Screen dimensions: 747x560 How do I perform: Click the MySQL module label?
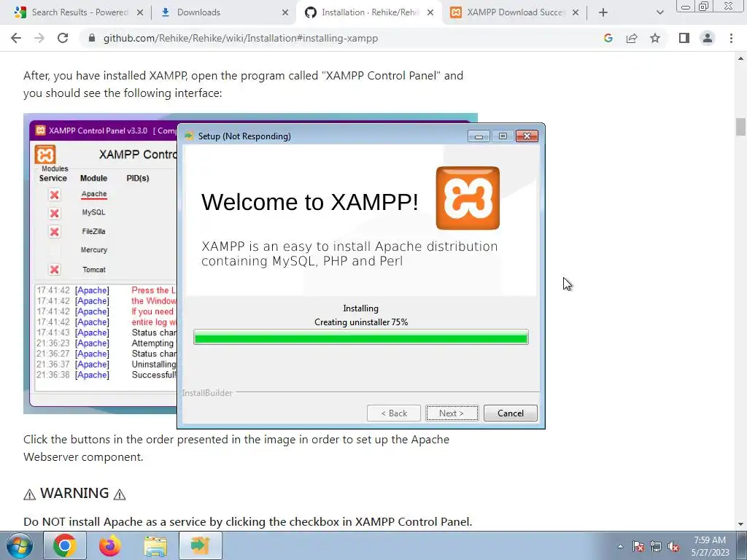[x=93, y=212]
